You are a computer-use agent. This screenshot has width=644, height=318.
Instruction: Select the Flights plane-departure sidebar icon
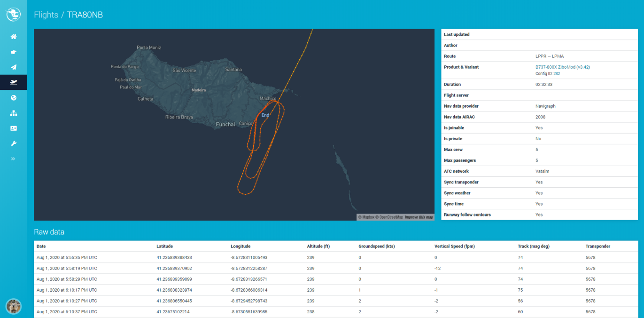pos(14,82)
